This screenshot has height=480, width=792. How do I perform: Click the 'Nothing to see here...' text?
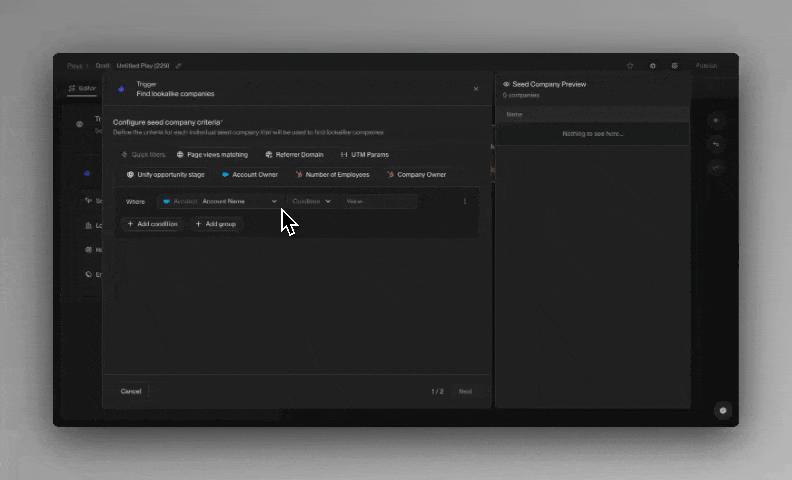(592, 134)
